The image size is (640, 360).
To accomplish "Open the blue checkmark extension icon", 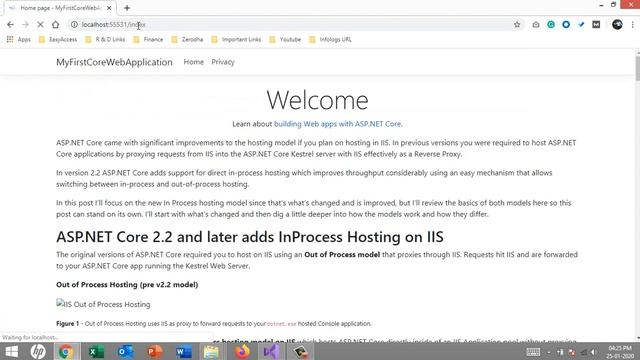I will click(x=581, y=24).
